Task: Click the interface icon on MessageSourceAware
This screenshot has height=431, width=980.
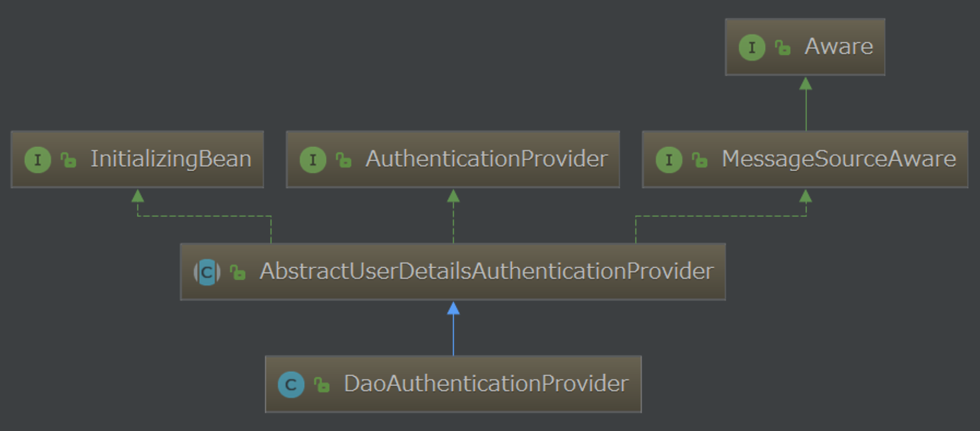Action: 668,160
